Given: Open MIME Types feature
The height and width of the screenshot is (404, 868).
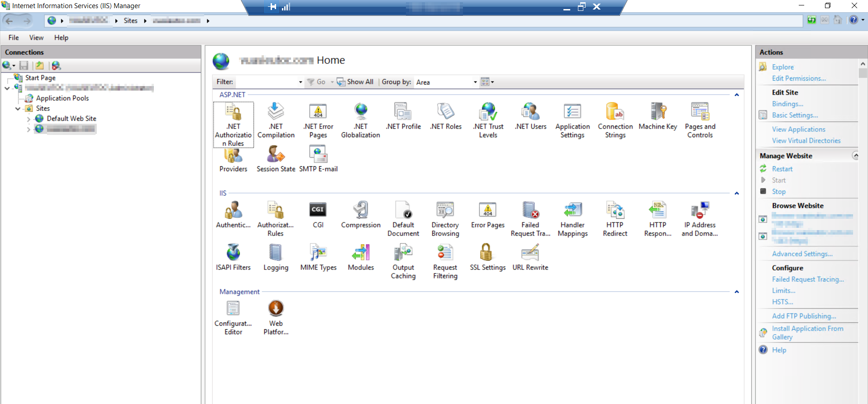Looking at the screenshot, I should [319, 257].
